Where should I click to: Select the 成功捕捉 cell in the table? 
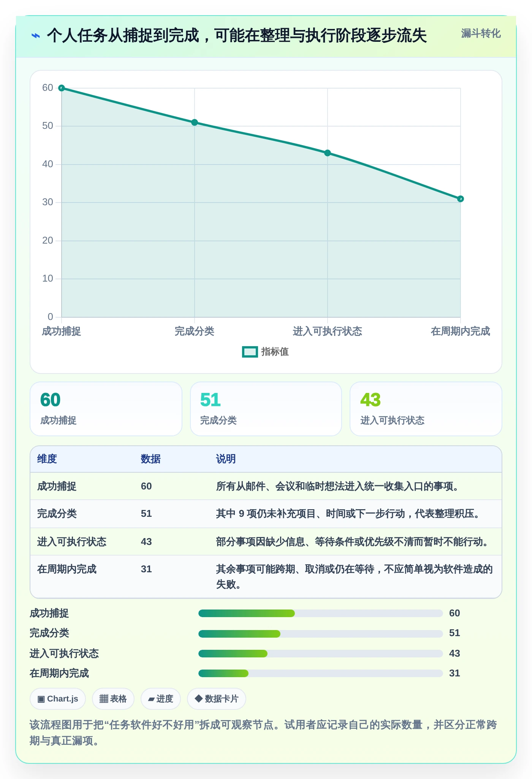pyautogui.click(x=57, y=486)
